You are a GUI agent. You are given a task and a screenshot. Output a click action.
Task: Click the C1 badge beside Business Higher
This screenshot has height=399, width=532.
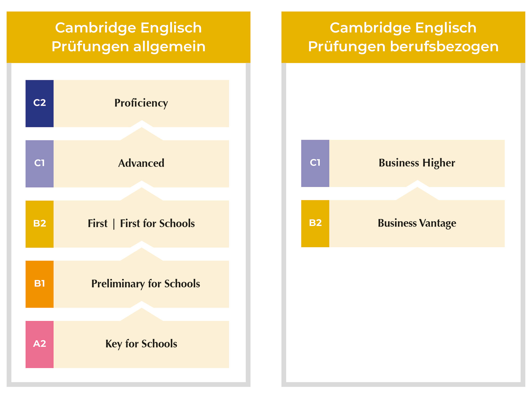click(x=315, y=163)
